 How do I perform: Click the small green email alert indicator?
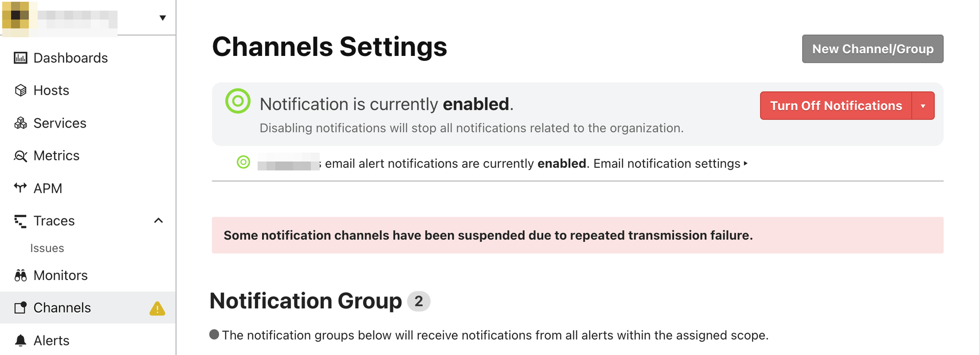(244, 162)
